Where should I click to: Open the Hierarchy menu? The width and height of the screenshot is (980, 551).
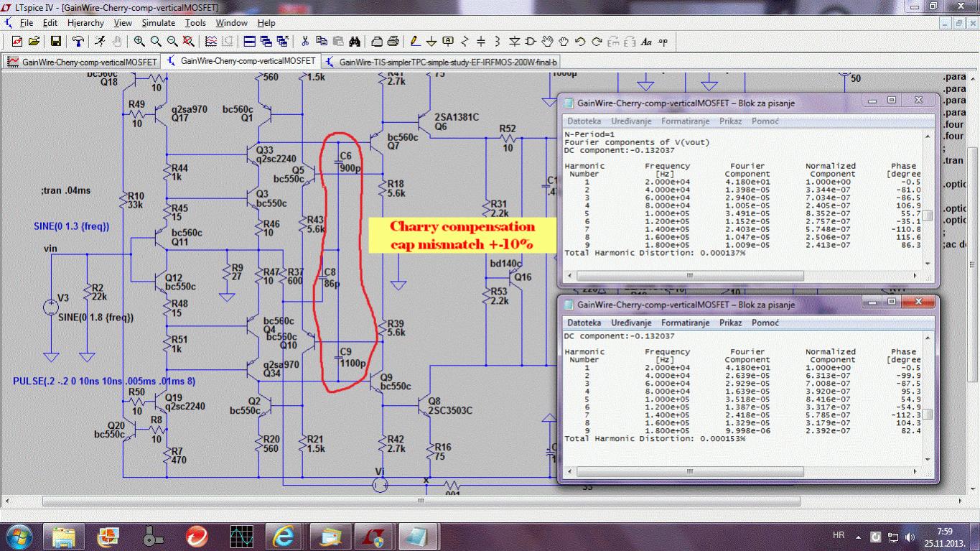coord(85,23)
